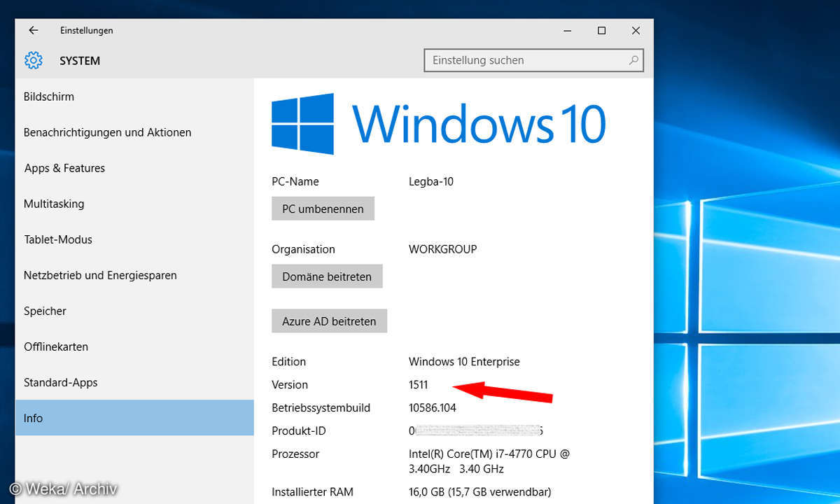
Task: Close the Einstellungen window
Action: pos(636,31)
